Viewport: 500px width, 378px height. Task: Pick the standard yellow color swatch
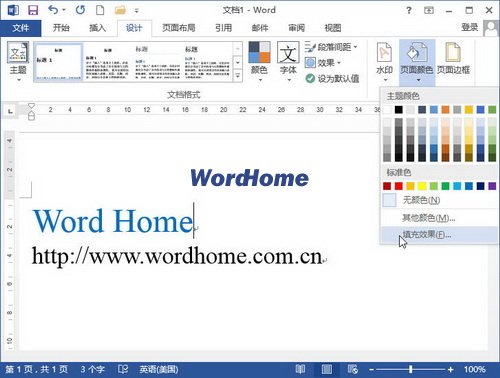click(x=422, y=186)
